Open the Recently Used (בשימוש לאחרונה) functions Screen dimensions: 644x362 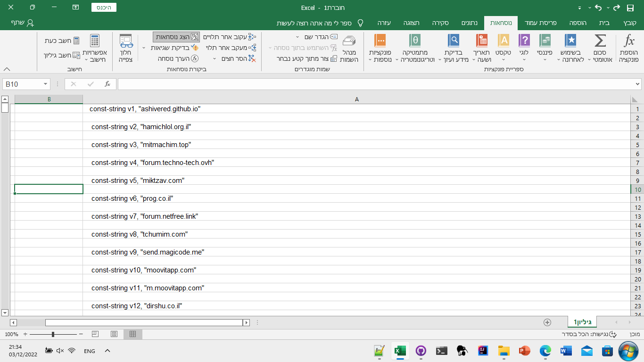[x=570, y=48]
